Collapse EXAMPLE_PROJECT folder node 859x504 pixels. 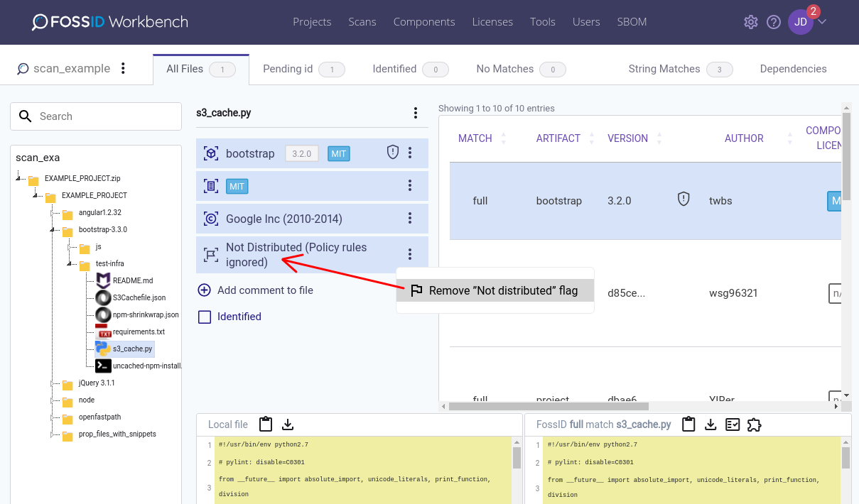coord(35,195)
